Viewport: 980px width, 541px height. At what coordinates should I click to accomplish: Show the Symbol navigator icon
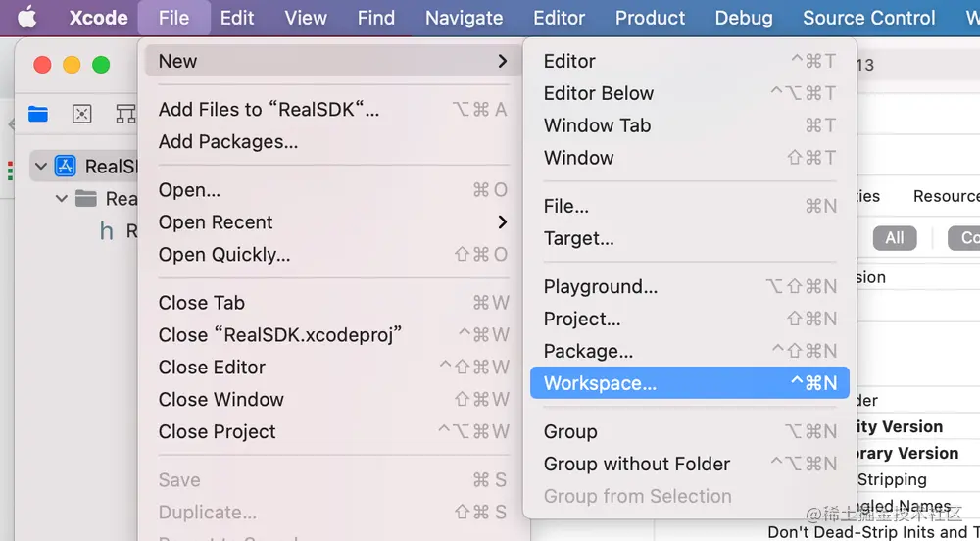coord(125,114)
